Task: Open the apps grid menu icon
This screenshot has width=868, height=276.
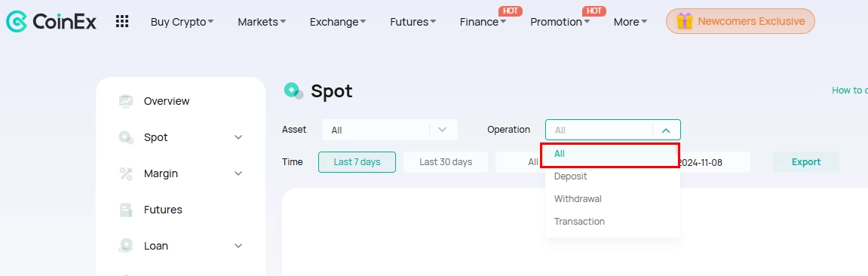Action: point(121,22)
